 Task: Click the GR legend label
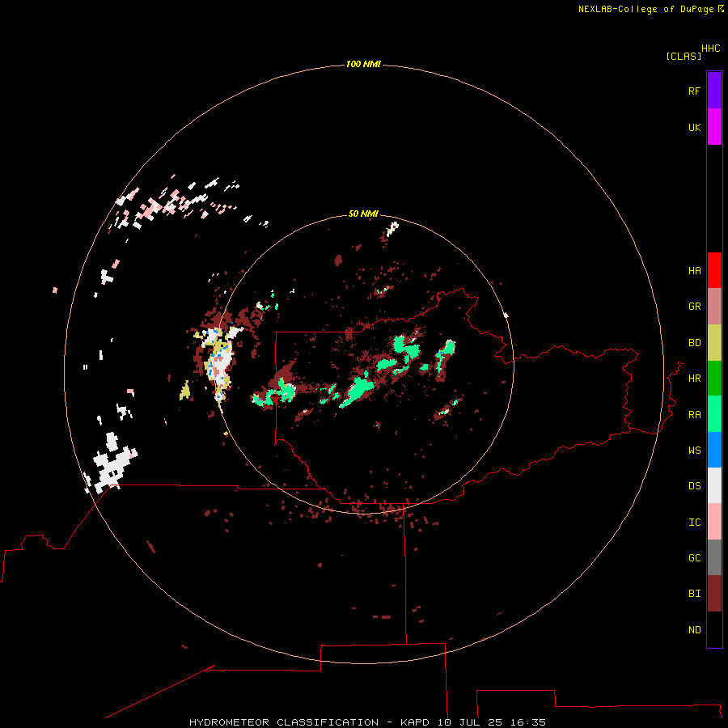[694, 307]
